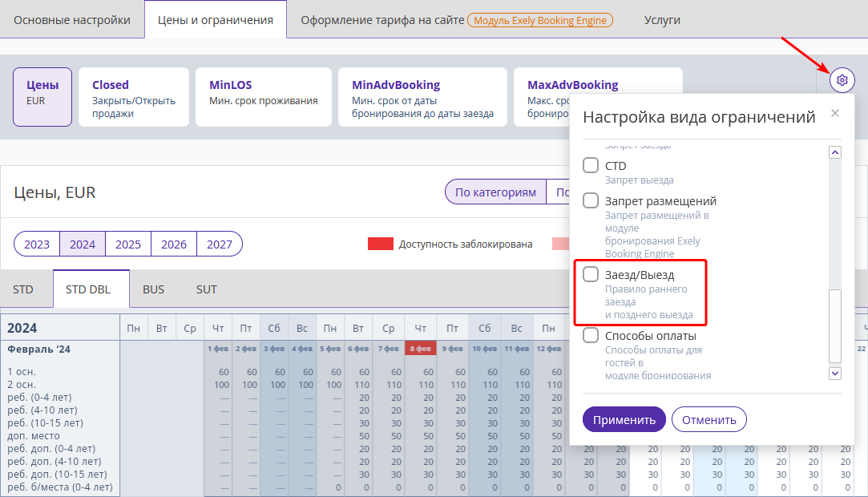Viewport: 868px width, 497px height.
Task: Click the scroll up arrow in popup list
Action: coord(835,152)
